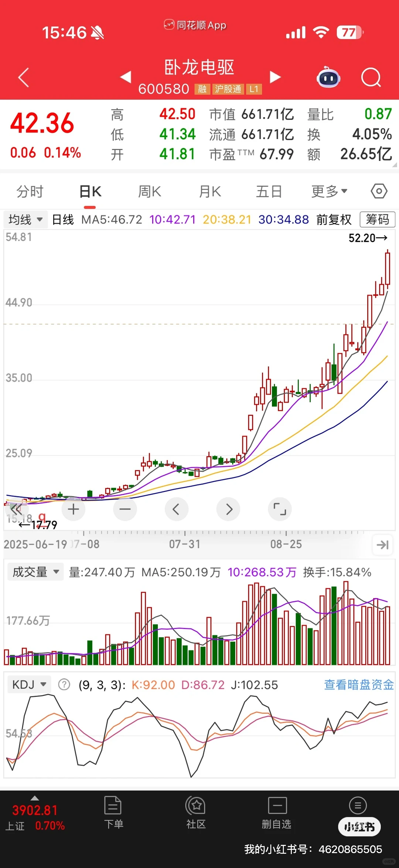Select 日K tab
Viewport: 399px width, 868px height.
[x=90, y=191]
